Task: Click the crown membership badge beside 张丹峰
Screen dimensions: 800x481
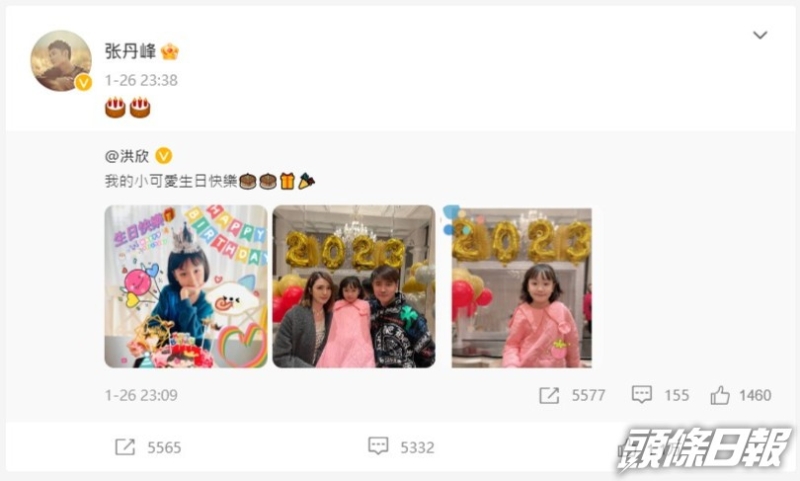Action: (x=170, y=52)
